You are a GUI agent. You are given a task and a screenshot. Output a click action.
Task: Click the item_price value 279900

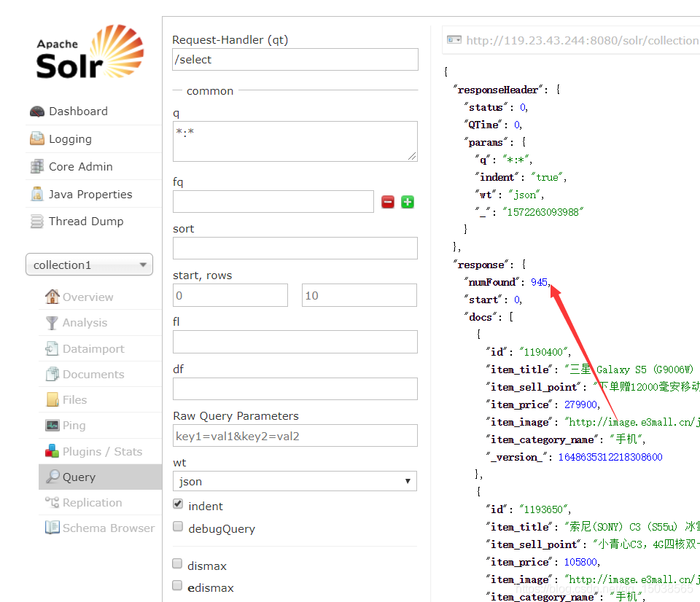[580, 404]
